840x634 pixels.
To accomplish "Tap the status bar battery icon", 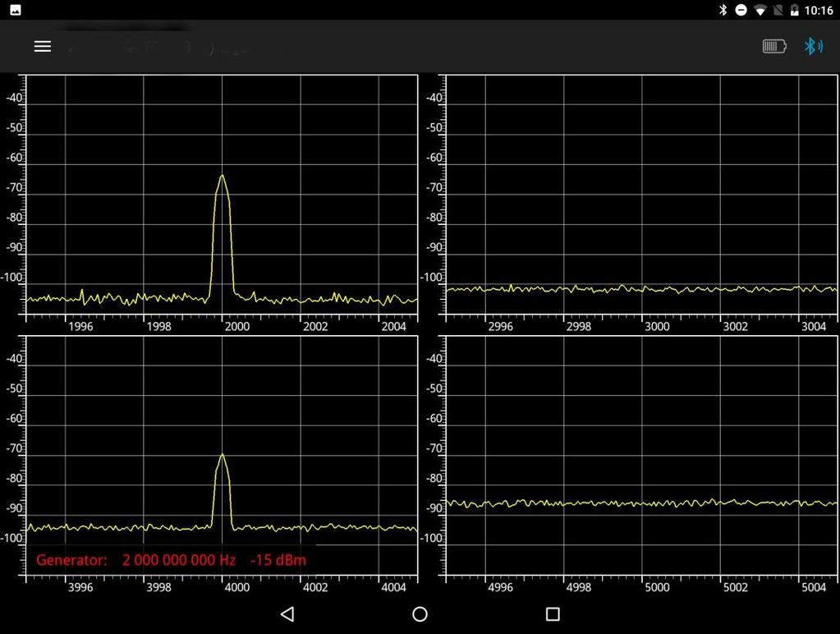I will (795, 10).
